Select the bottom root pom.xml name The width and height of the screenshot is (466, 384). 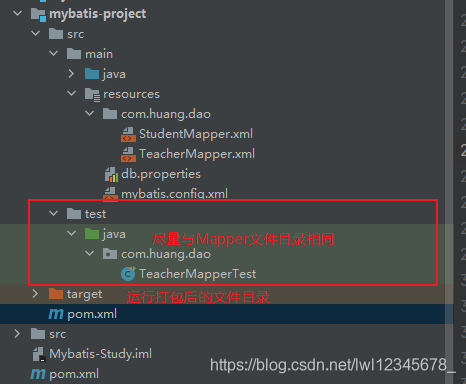tap(74, 374)
